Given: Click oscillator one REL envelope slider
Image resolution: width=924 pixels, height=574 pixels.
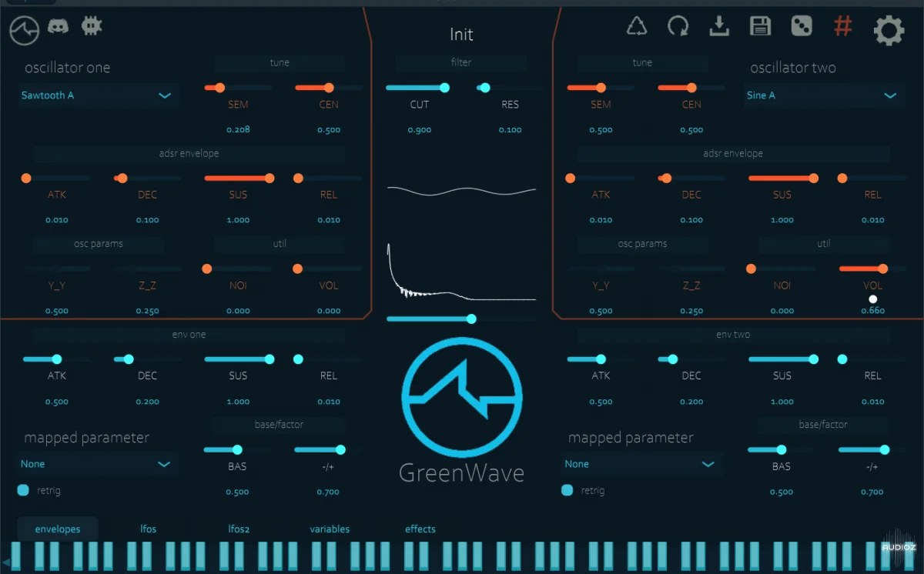Looking at the screenshot, I should point(329,178).
